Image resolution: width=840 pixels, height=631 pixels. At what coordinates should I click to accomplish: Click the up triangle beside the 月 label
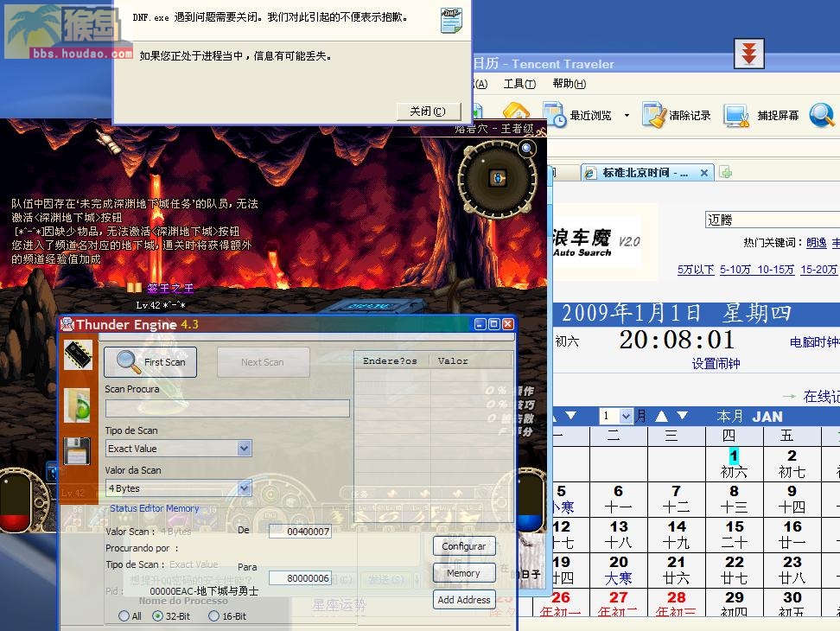[x=662, y=416]
